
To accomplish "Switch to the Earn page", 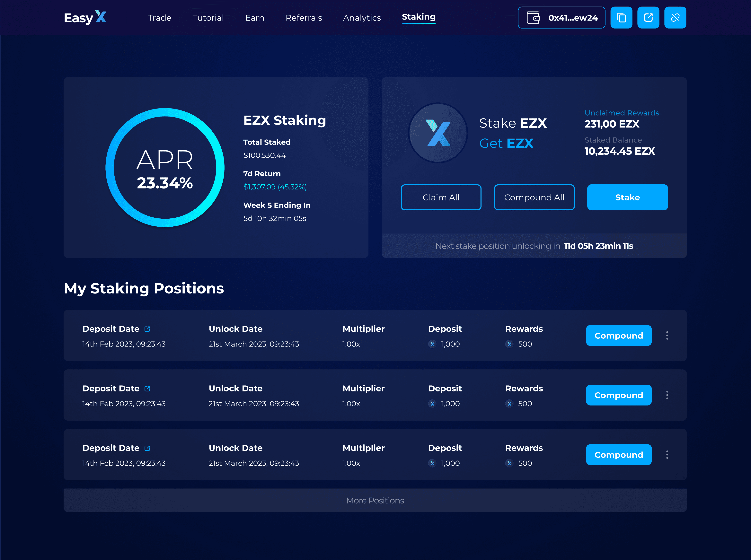I will (255, 18).
